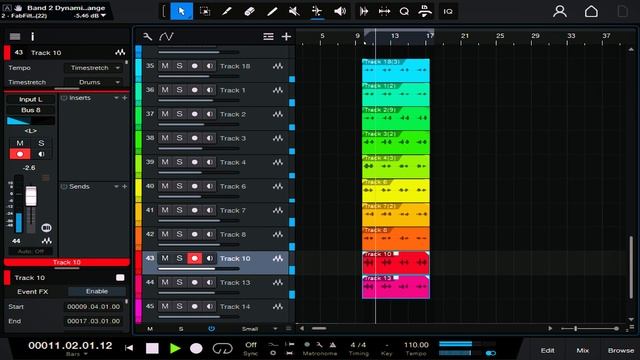Open Sends dropdown arrow
The height and width of the screenshot is (360, 640).
(x=116, y=187)
